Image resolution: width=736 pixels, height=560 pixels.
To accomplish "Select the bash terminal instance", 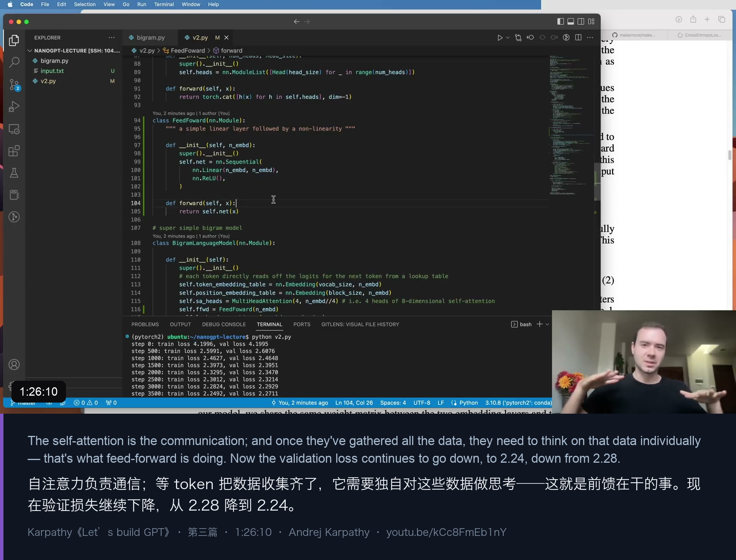I will coord(521,324).
